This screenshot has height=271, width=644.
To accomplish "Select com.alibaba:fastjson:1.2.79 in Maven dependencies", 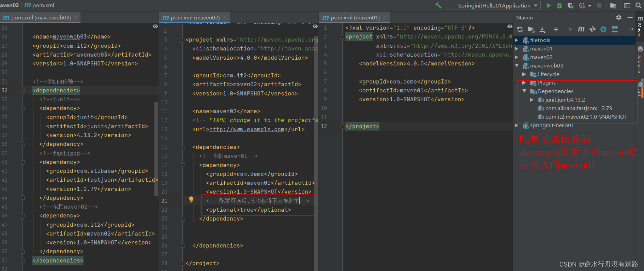I will pos(579,108).
